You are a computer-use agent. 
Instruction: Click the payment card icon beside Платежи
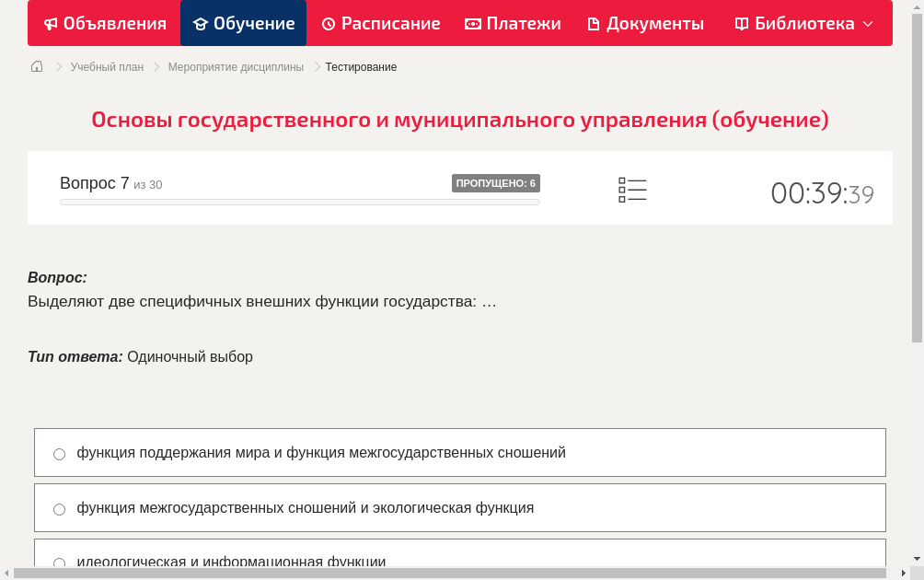(474, 23)
